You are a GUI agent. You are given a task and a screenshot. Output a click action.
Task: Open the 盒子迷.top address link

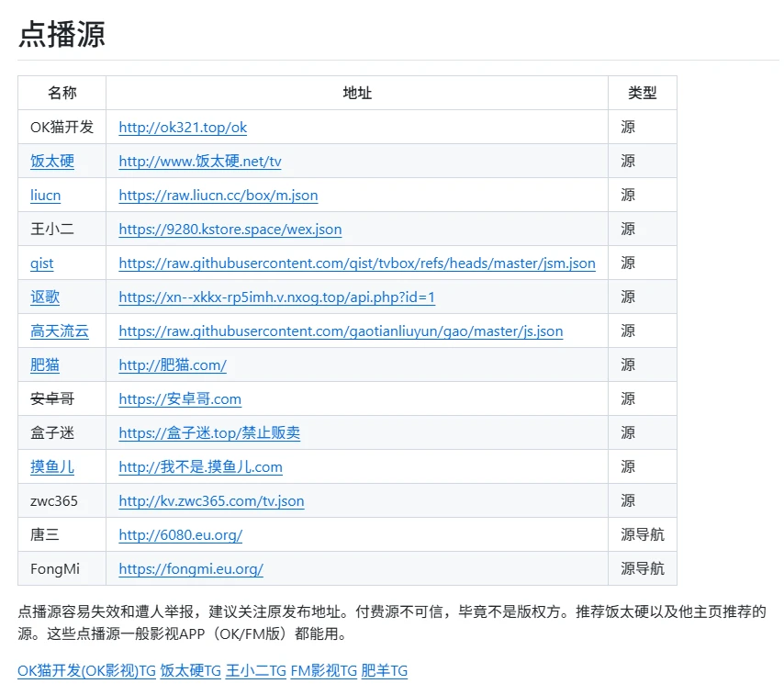coord(209,433)
